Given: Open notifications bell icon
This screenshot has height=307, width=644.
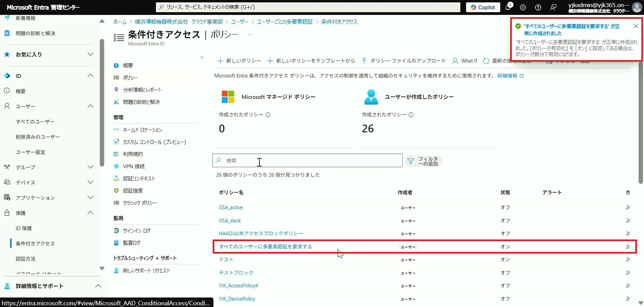Looking at the screenshot, I should pos(508,7).
